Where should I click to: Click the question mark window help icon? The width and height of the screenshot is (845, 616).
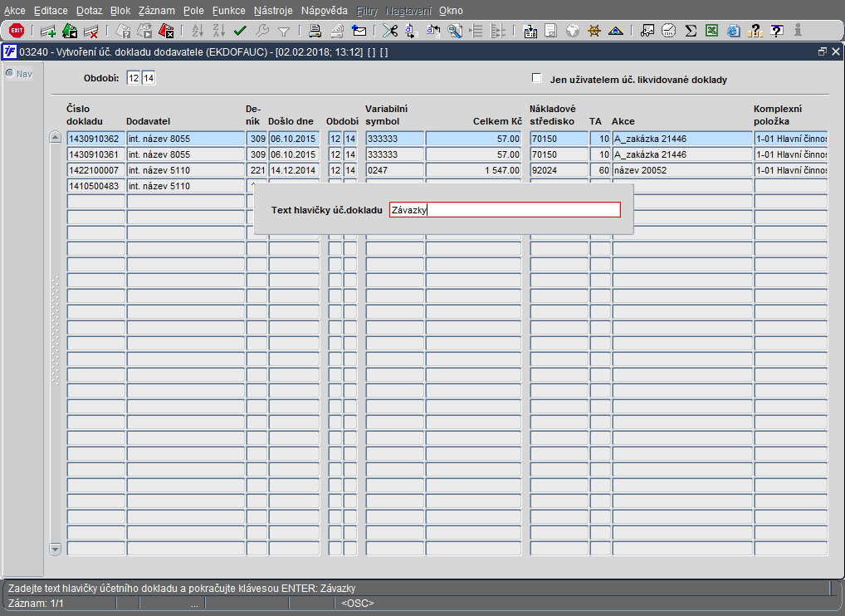pyautogui.click(x=777, y=32)
